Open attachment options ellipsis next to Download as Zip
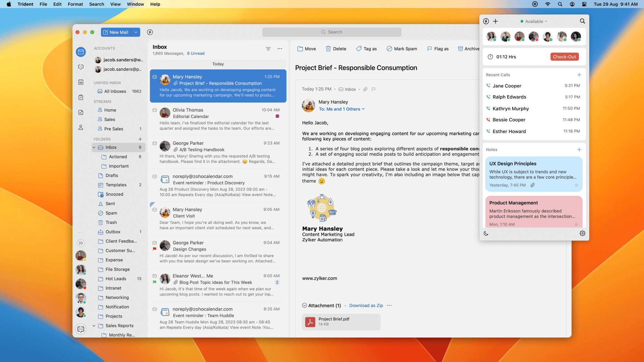 [x=389, y=305]
